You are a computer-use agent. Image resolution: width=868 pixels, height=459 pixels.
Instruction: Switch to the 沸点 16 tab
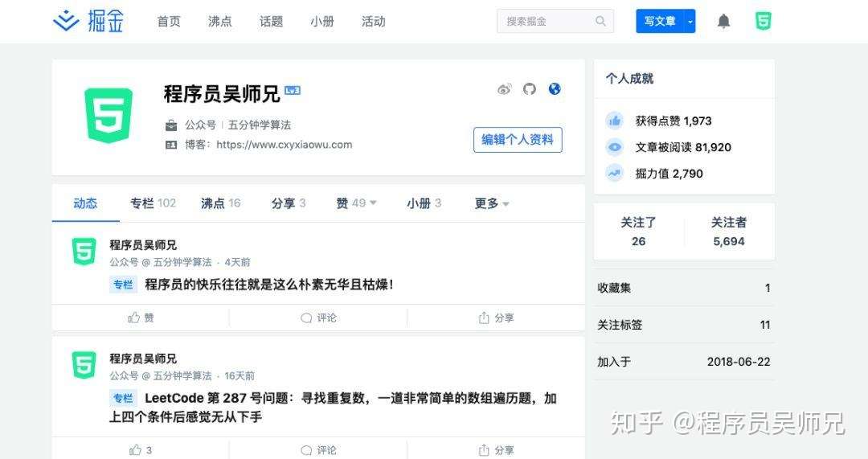(x=221, y=203)
